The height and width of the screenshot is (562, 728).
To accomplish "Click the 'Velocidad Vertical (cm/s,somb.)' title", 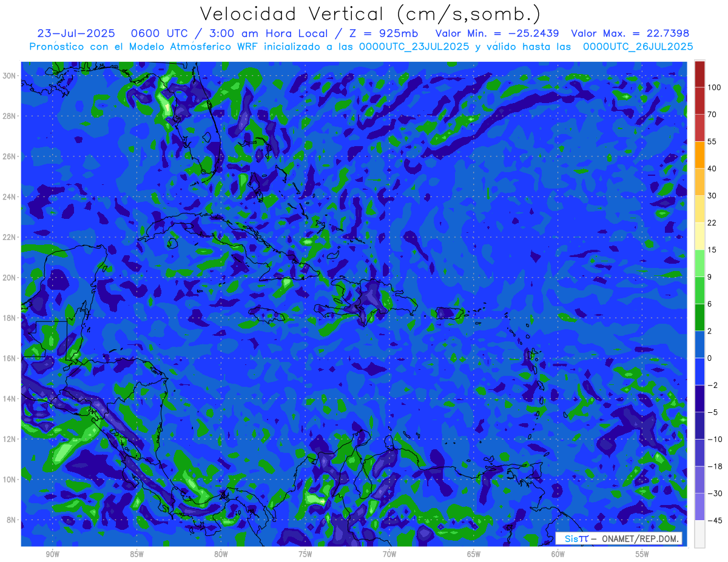I will coord(369,15).
